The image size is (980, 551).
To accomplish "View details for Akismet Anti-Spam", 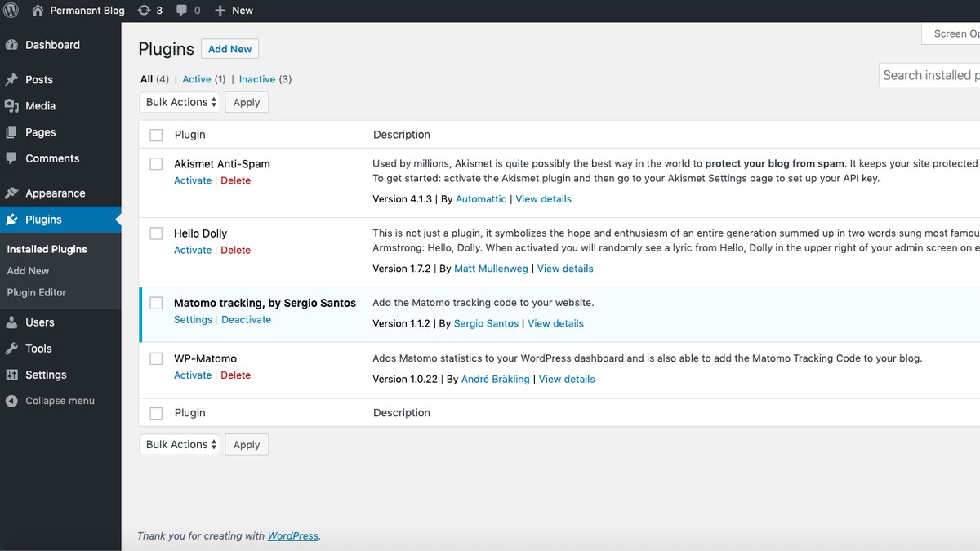I will (x=543, y=199).
